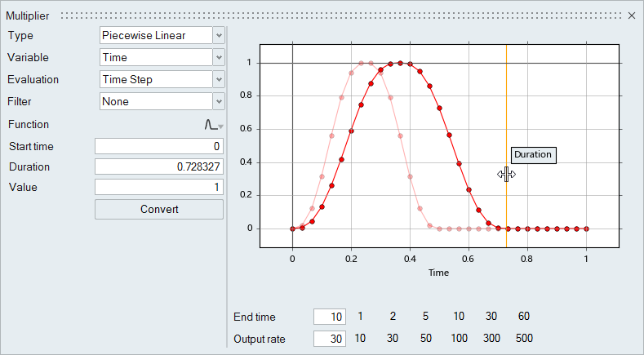Select the Value input field
The height and width of the screenshot is (355, 644).
pos(159,187)
